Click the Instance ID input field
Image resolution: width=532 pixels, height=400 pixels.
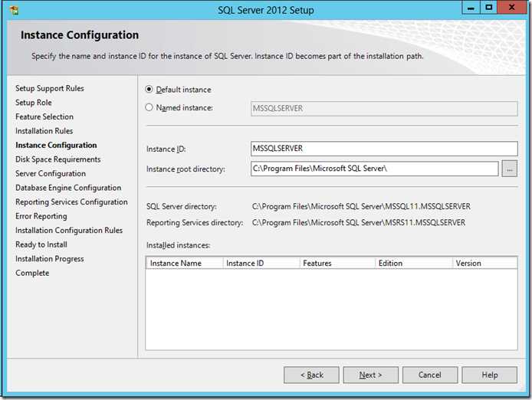click(x=384, y=149)
